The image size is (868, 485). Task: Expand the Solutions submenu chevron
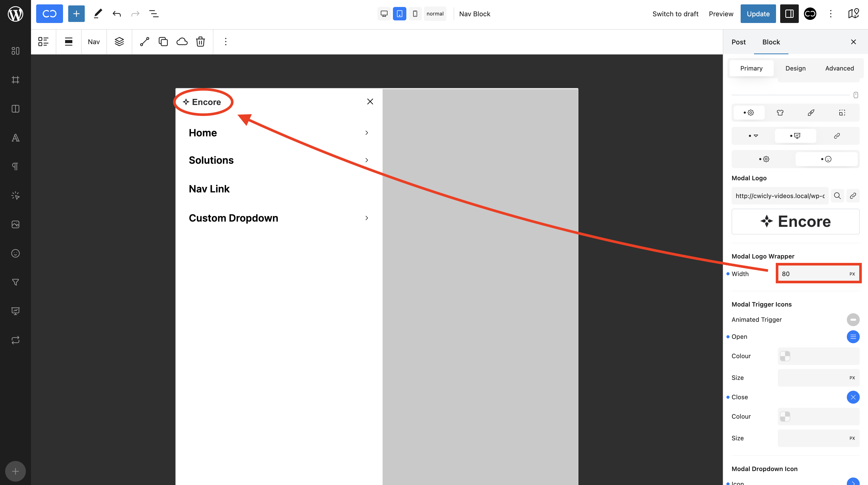367,160
